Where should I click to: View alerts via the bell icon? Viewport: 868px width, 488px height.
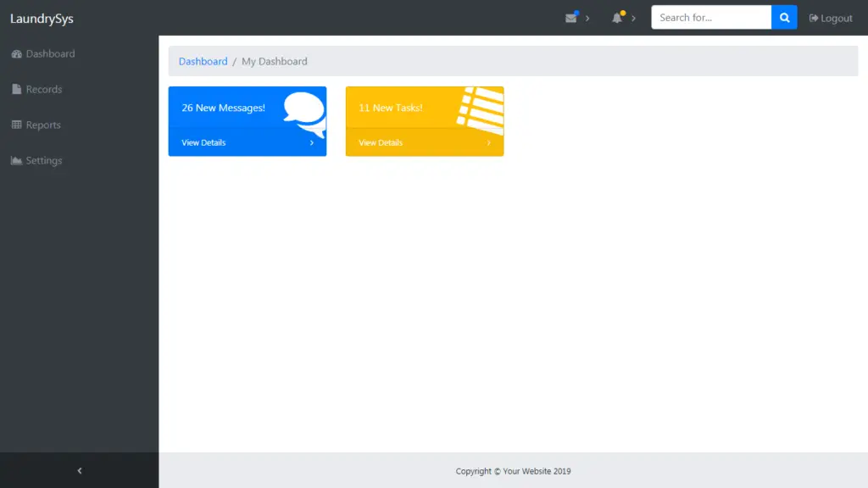tap(617, 17)
